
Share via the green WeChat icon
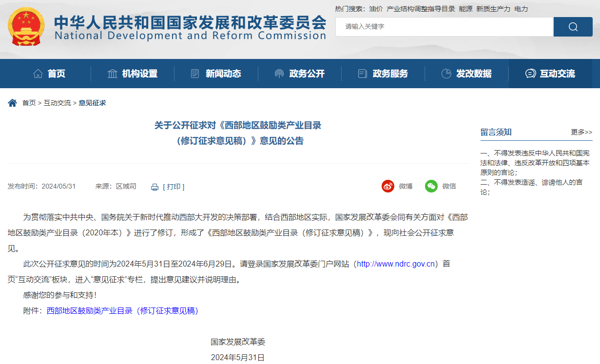431,186
